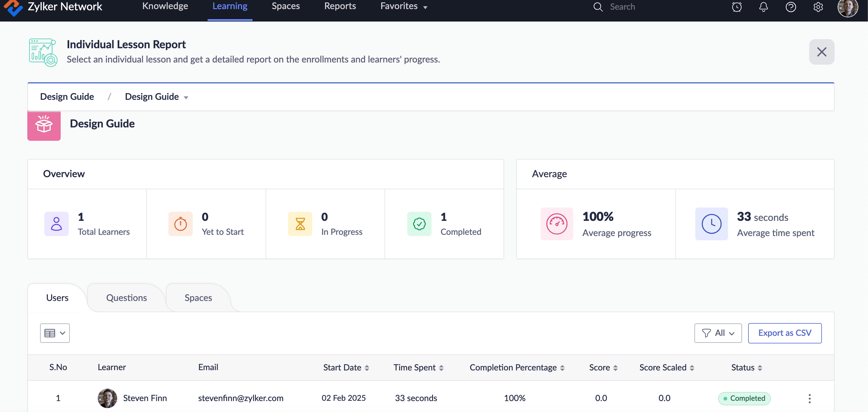The width and height of the screenshot is (868, 412).
Task: Open the help question mark icon
Action: [x=791, y=7]
